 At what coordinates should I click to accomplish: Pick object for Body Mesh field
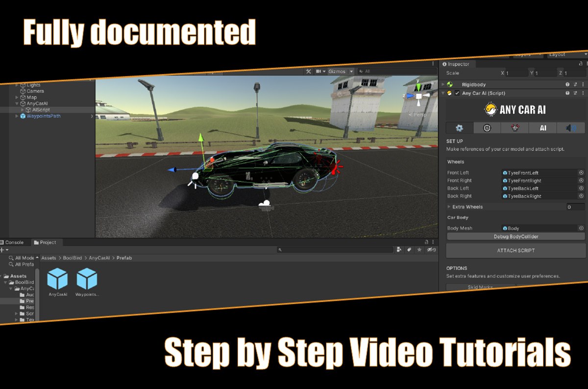[581, 228]
